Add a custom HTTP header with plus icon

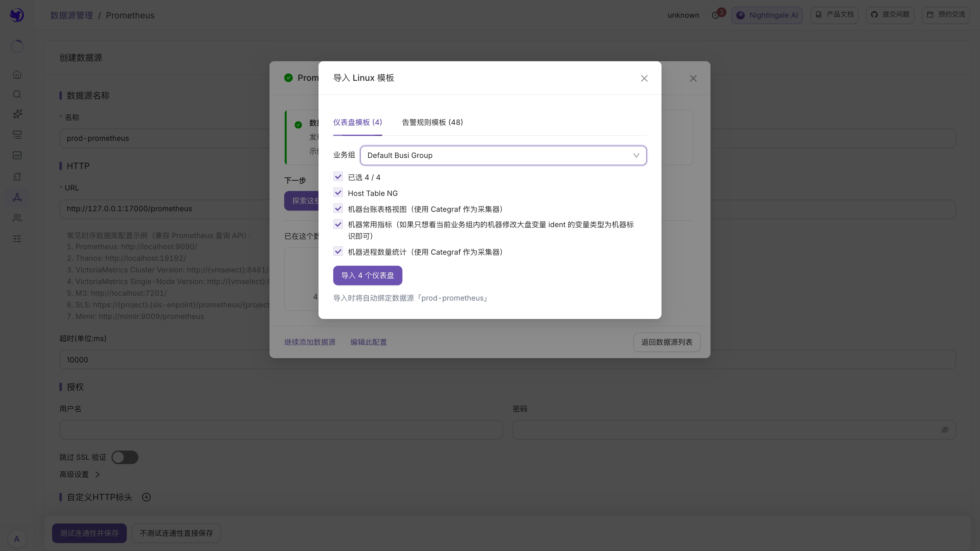click(146, 497)
